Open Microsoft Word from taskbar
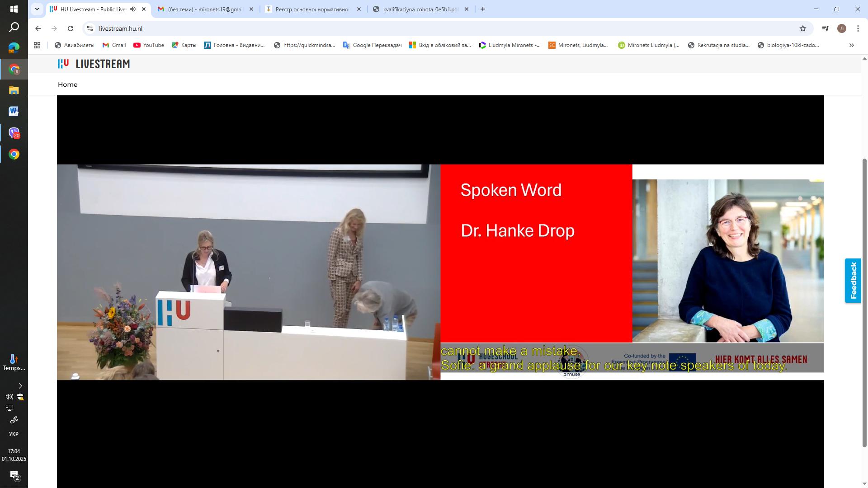The width and height of the screenshot is (868, 488). 14,111
